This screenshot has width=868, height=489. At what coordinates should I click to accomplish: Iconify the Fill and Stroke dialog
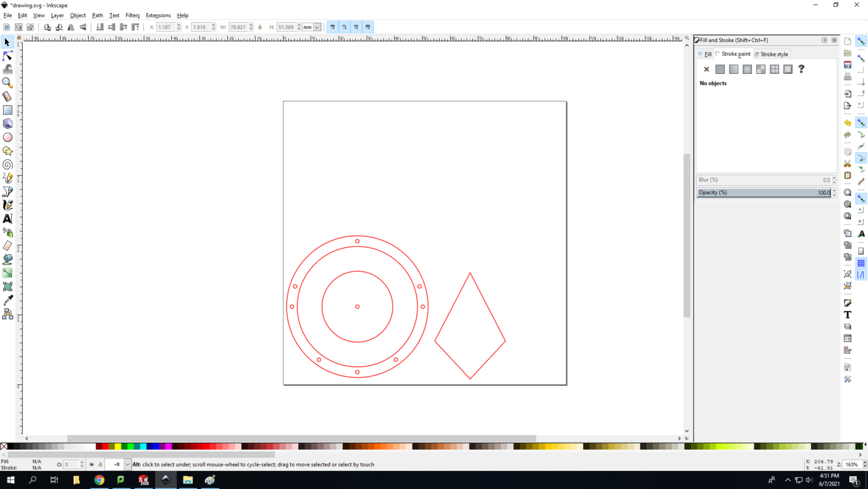coord(824,40)
